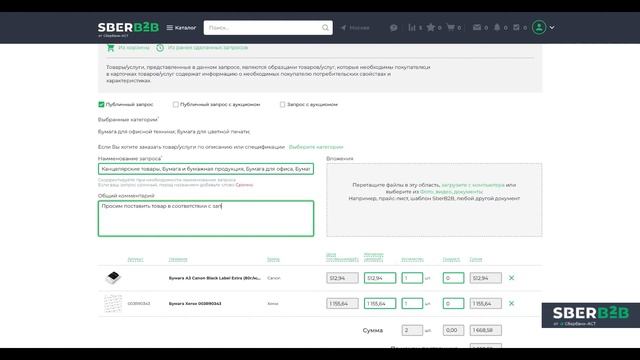Edit desired price field in Canon row

pos(380,278)
